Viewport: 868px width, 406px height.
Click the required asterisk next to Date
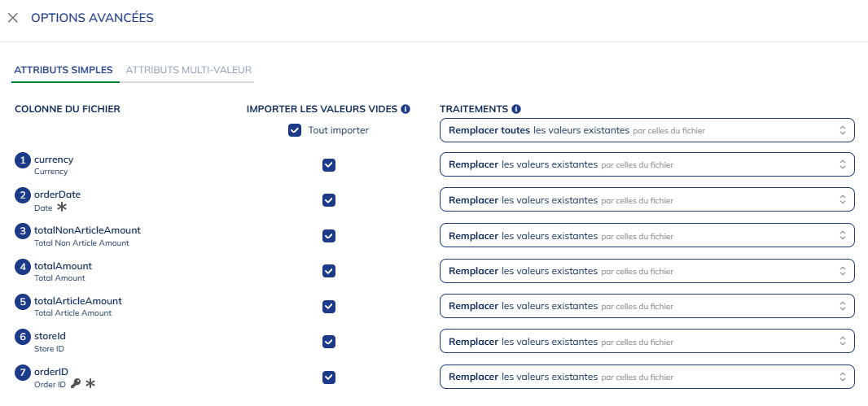click(x=62, y=207)
